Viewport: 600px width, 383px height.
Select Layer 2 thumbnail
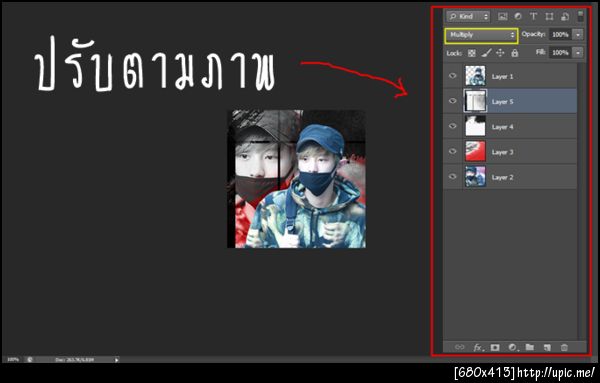point(475,177)
